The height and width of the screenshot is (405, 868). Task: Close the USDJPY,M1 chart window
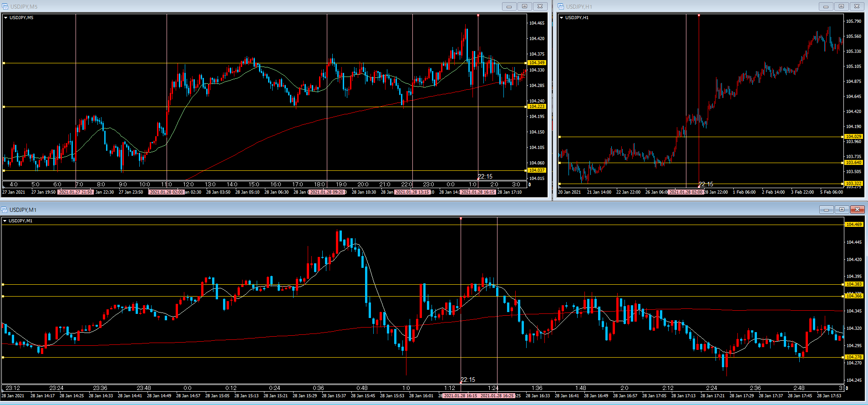pyautogui.click(x=857, y=210)
